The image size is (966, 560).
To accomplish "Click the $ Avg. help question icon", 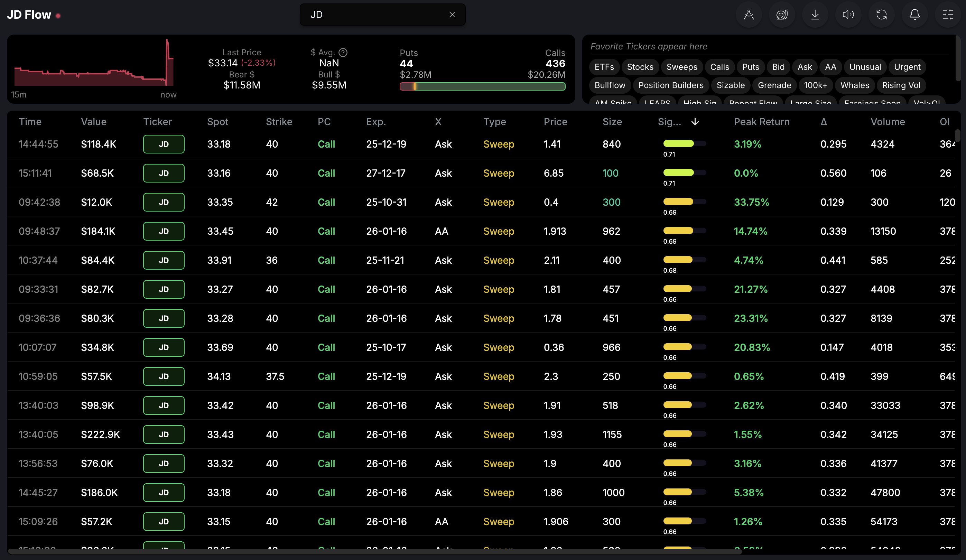I will [x=343, y=53].
